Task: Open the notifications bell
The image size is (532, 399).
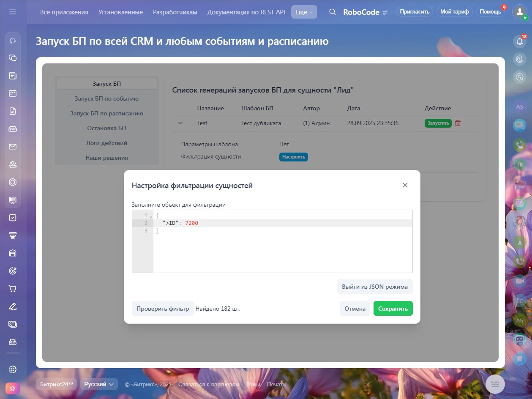Action: point(519,41)
